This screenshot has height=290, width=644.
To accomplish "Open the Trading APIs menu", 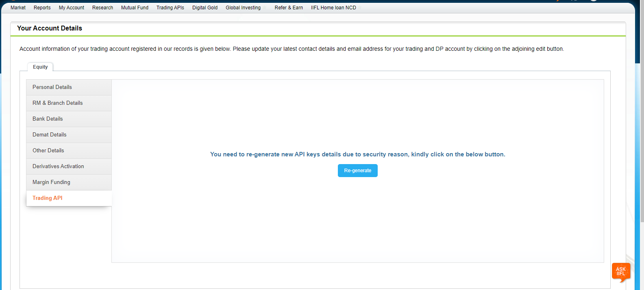I will click(x=170, y=8).
